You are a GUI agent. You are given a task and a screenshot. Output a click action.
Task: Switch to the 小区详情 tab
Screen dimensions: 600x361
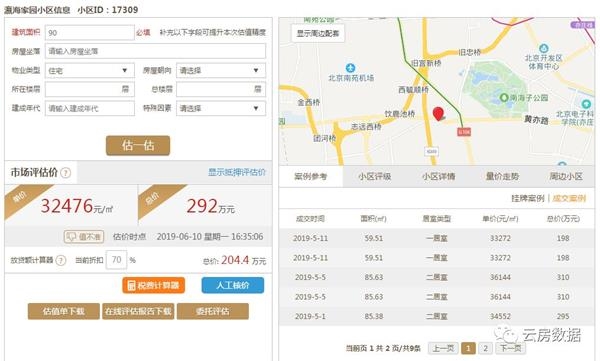click(439, 176)
